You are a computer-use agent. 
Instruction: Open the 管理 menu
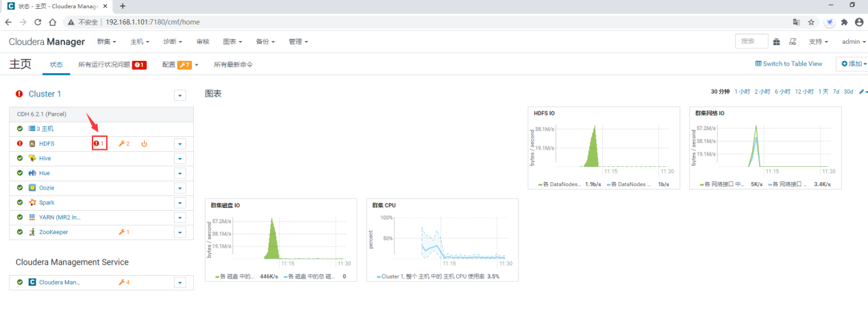click(298, 42)
